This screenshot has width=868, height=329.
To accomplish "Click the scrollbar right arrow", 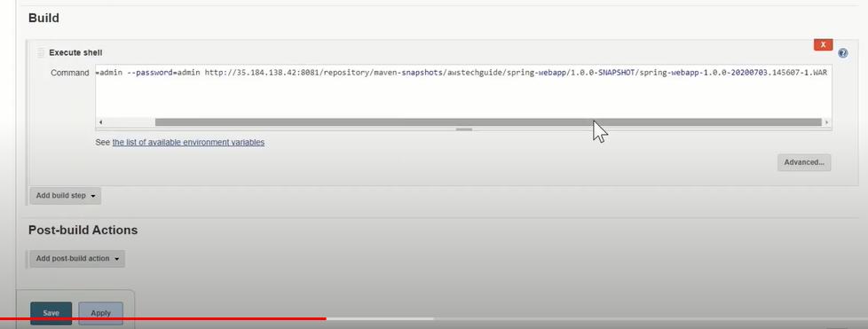I will (826, 122).
